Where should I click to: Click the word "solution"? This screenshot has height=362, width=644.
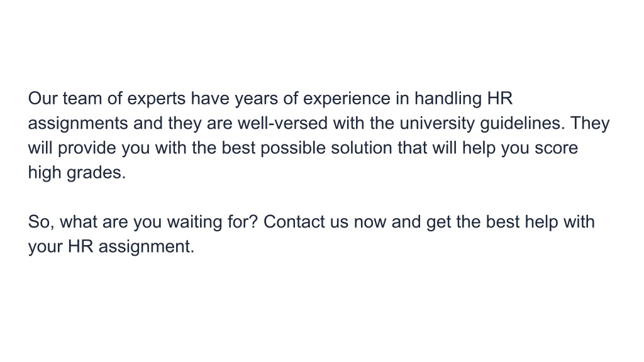362,148
